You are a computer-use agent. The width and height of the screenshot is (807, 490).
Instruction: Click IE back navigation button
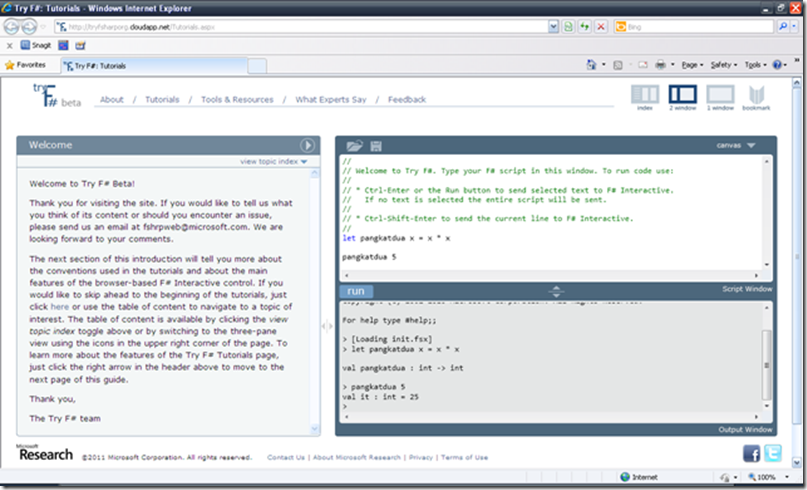pyautogui.click(x=11, y=26)
